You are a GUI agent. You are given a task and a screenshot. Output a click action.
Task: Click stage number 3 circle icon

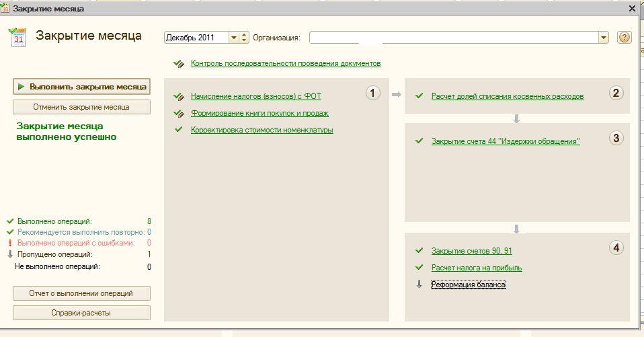[616, 138]
